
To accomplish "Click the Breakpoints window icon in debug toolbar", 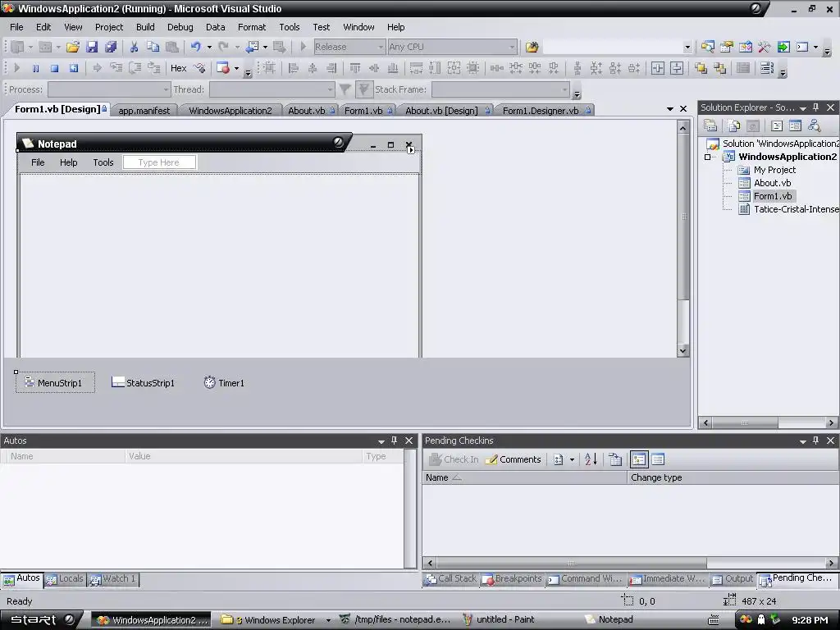I will point(223,68).
